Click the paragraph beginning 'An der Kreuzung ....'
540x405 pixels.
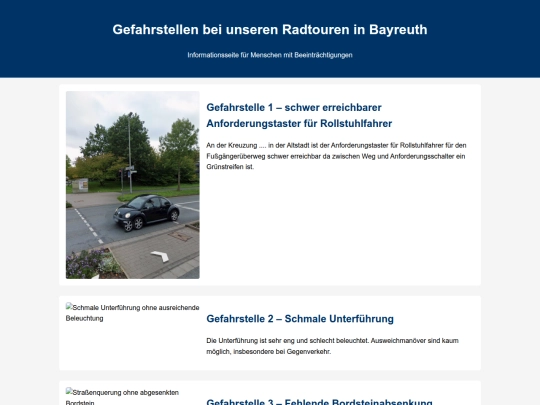336,156
